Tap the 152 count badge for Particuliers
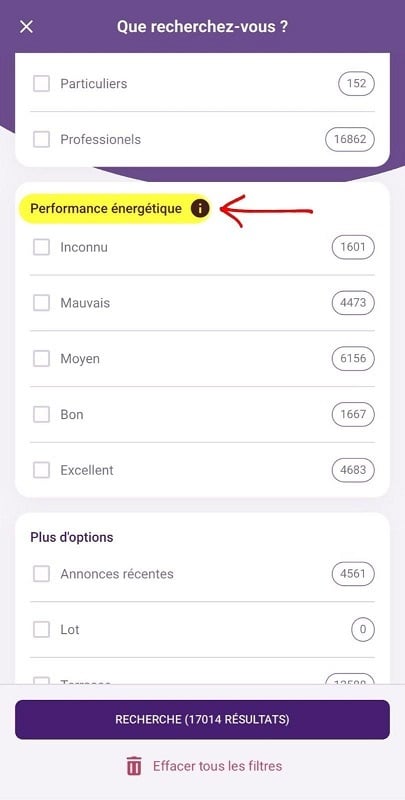 (x=357, y=84)
